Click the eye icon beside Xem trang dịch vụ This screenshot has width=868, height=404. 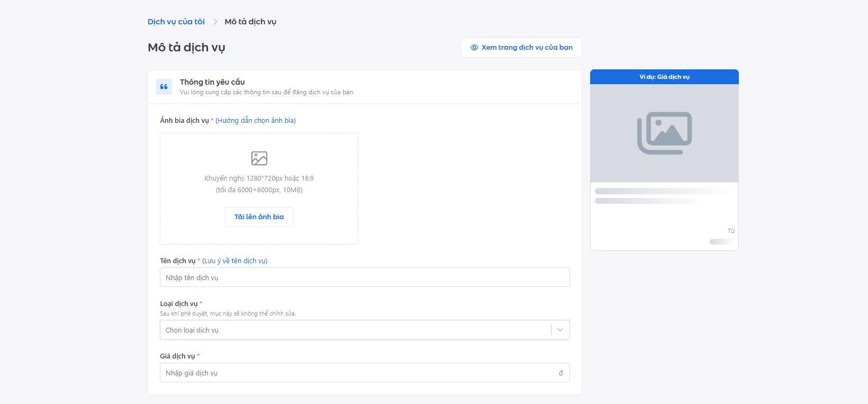click(x=474, y=48)
